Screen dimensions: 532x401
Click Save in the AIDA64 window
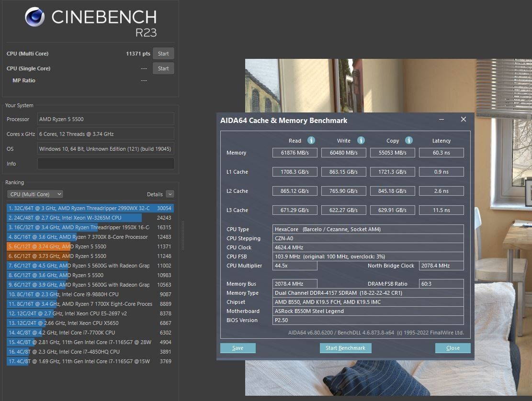[238, 348]
